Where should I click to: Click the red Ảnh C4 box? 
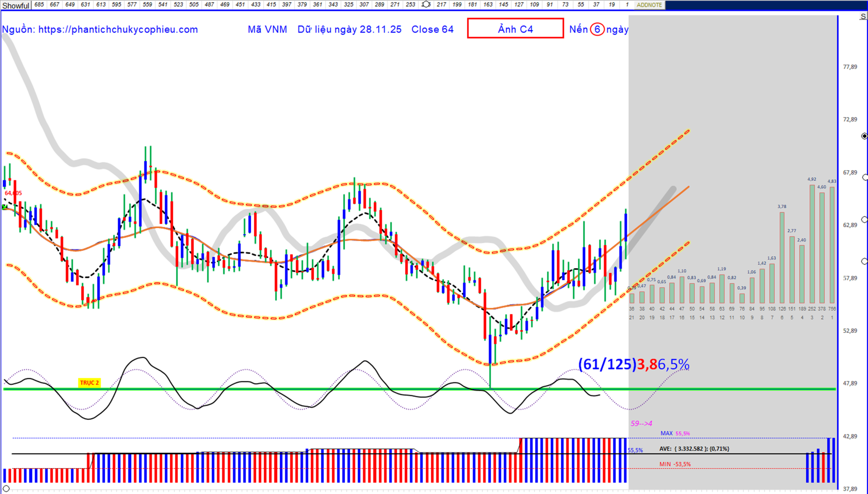515,28
